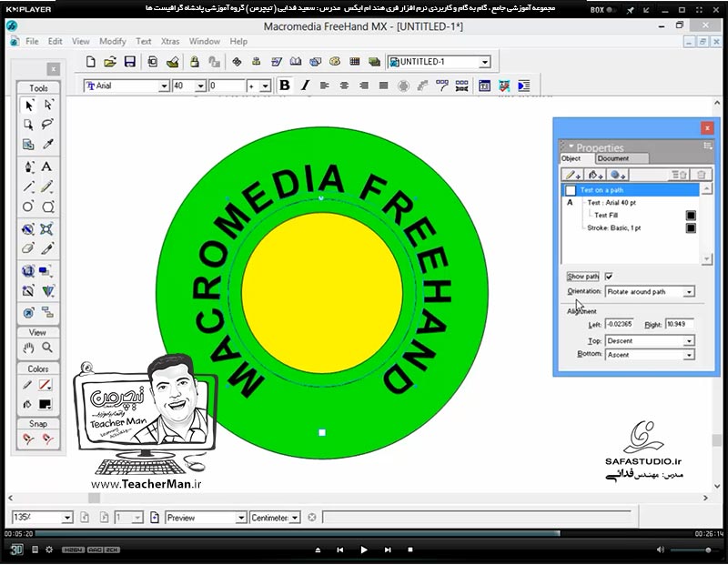
Task: Add effect in Properties panel
Action: [x=618, y=175]
